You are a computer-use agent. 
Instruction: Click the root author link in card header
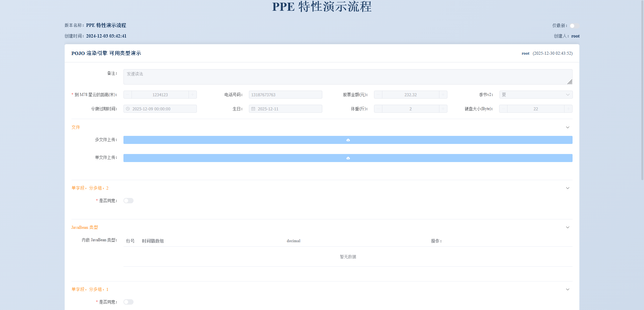tap(525, 53)
